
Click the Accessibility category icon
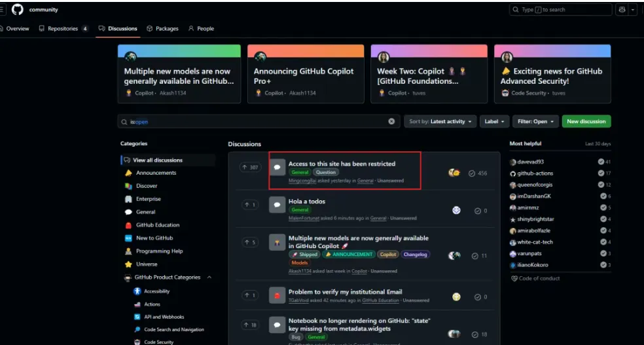coord(137,291)
